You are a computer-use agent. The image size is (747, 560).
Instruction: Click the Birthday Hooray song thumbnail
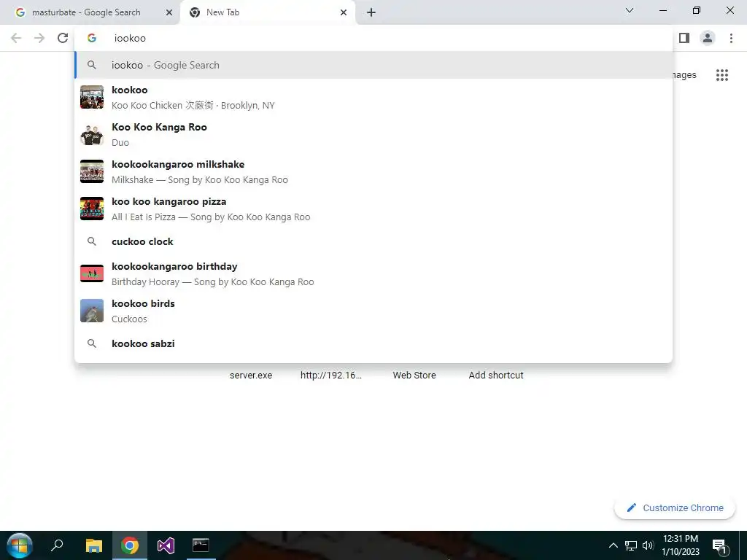tap(92, 273)
